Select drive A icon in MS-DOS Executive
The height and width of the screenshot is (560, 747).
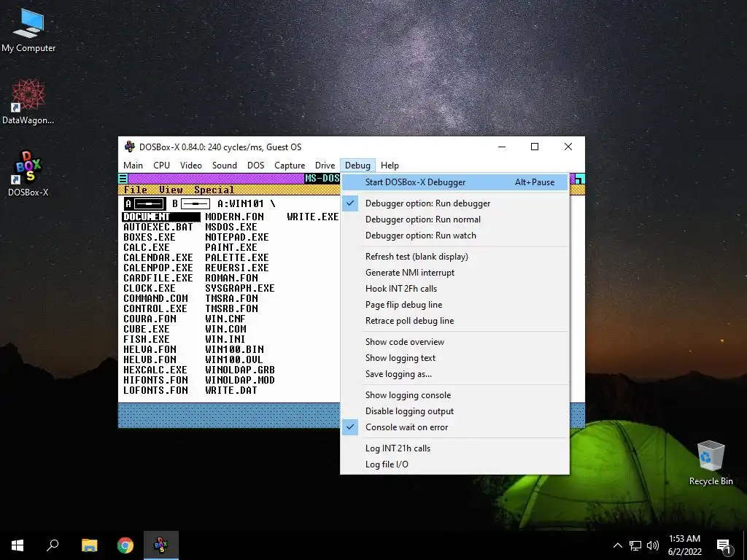click(145, 204)
